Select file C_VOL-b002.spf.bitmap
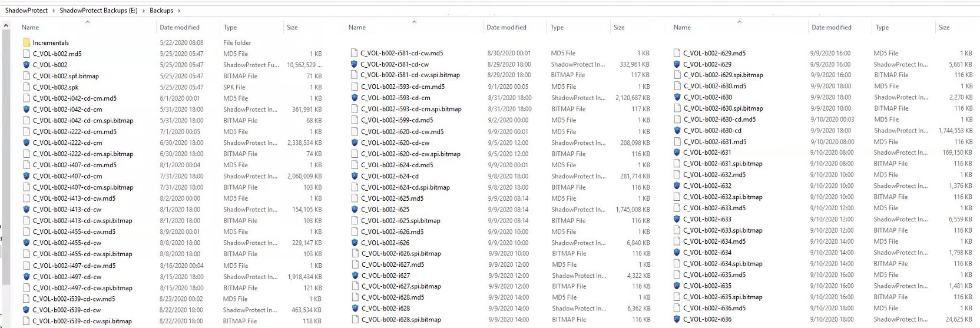Viewport: 980px width, 328px height. pyautogui.click(x=66, y=76)
